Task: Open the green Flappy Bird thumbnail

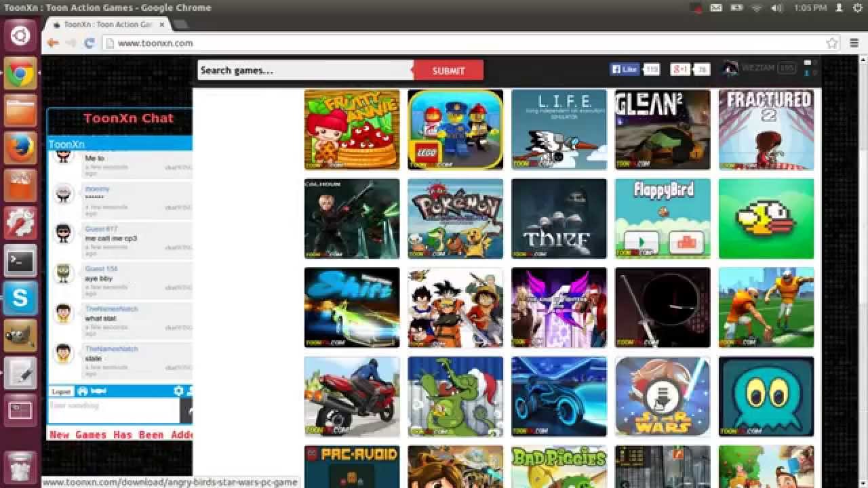Action: coord(766,218)
